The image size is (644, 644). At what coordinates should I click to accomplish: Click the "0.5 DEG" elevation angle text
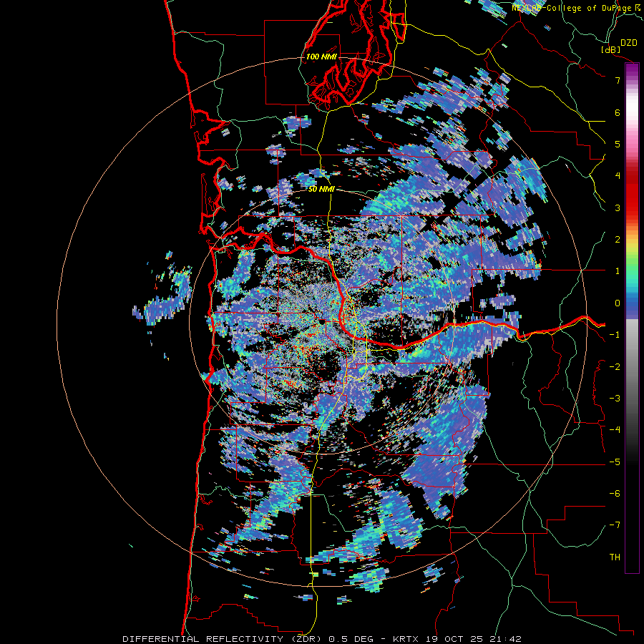[351, 639]
